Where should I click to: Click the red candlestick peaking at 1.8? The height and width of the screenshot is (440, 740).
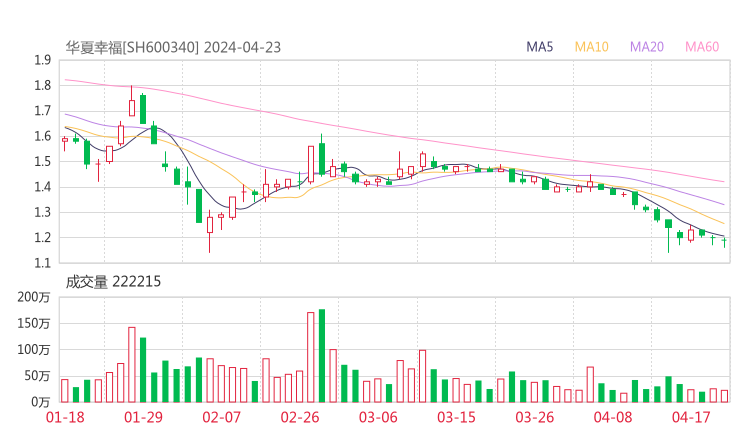(132, 101)
